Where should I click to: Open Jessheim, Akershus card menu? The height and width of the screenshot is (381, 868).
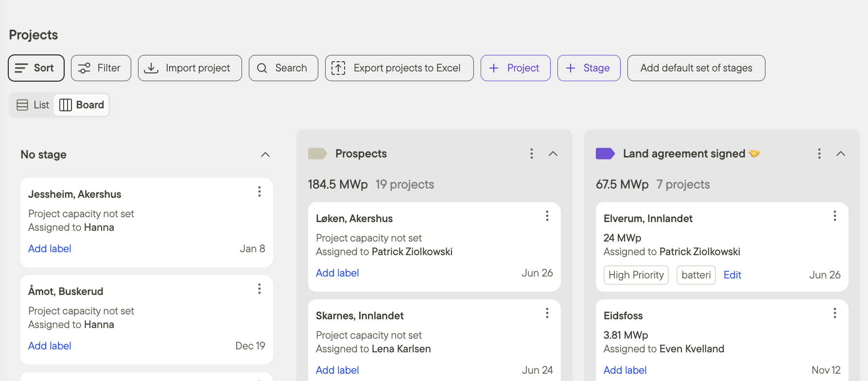pyautogui.click(x=260, y=191)
